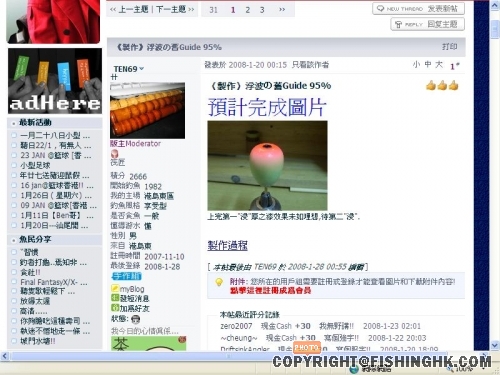Click the red coat photo top left
This screenshot has width=500, height=375.
coord(53,21)
